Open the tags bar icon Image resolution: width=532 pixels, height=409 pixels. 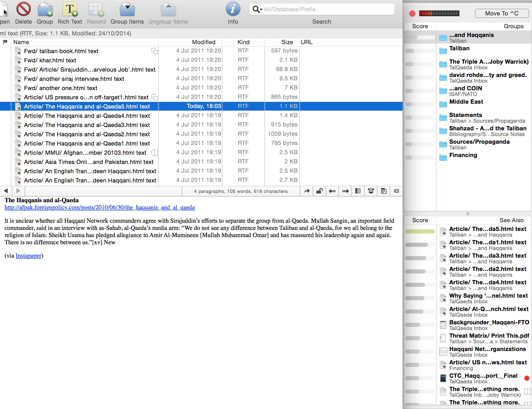[x=396, y=191]
